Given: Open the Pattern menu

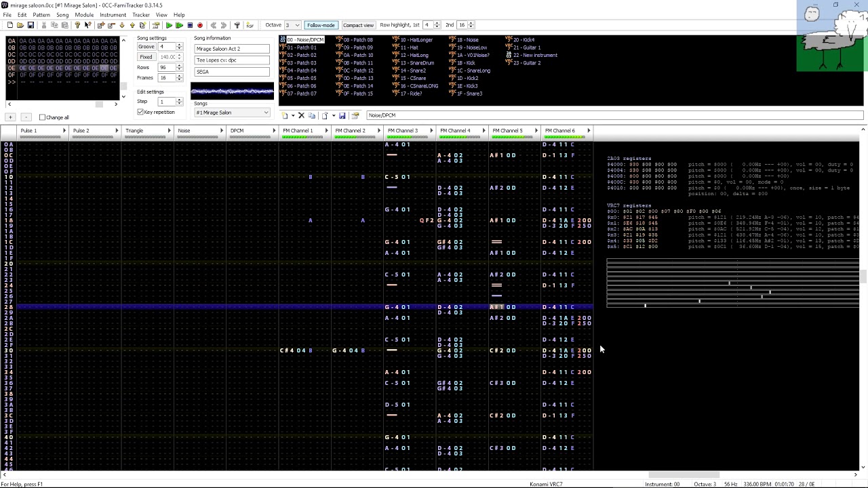Looking at the screenshot, I should [41, 15].
